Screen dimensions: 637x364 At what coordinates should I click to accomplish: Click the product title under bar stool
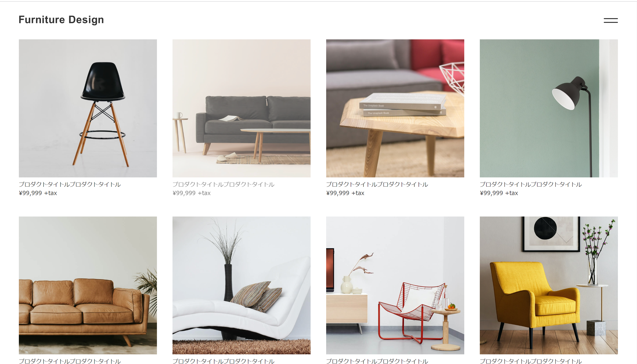coord(70,184)
